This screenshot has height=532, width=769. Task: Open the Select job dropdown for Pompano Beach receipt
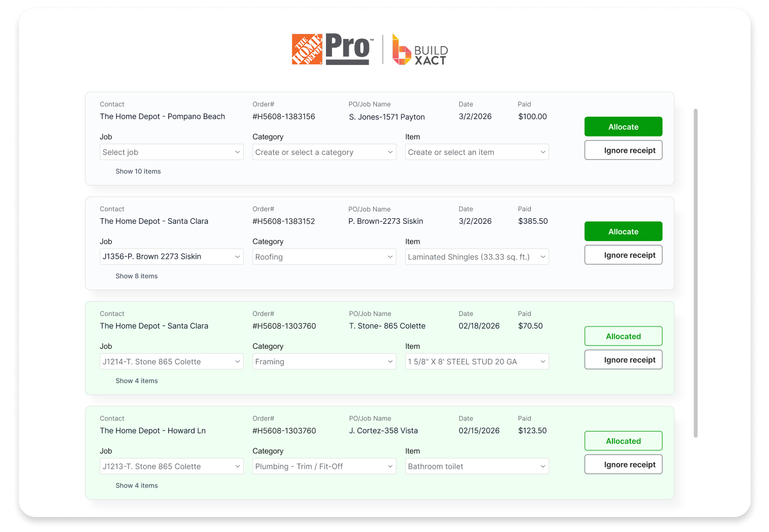(x=171, y=152)
